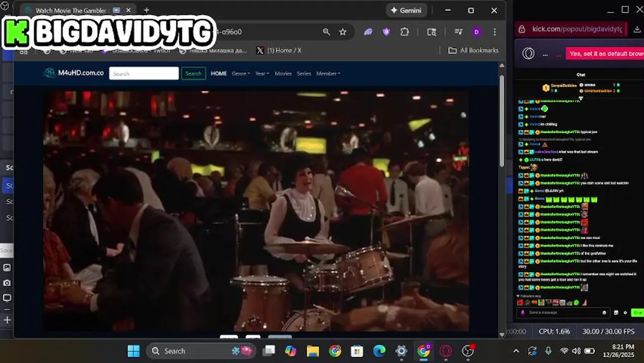This screenshot has height=363, width=644.
Task: Open the Movies menu item
Action: pos(283,74)
